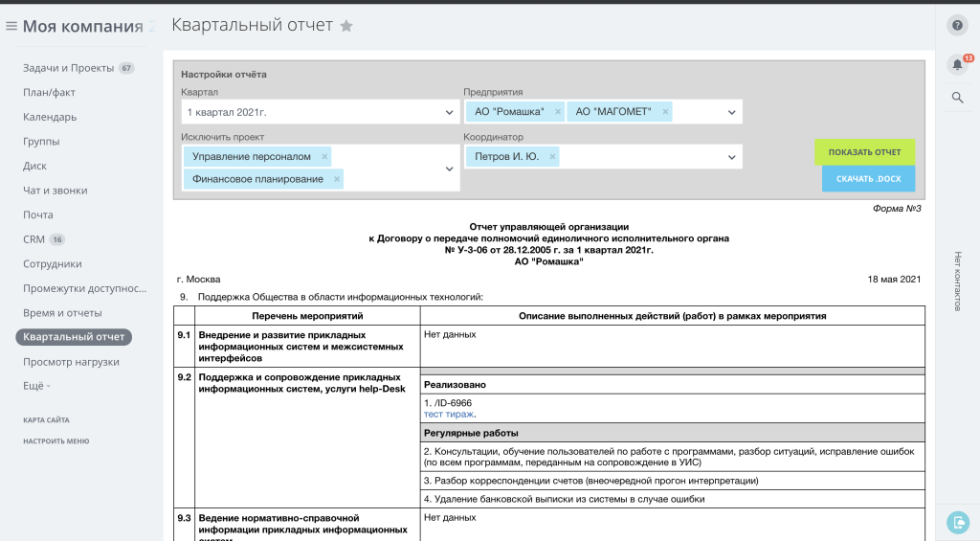Remove Петров И. Ю. coordinator tag

[x=552, y=157]
